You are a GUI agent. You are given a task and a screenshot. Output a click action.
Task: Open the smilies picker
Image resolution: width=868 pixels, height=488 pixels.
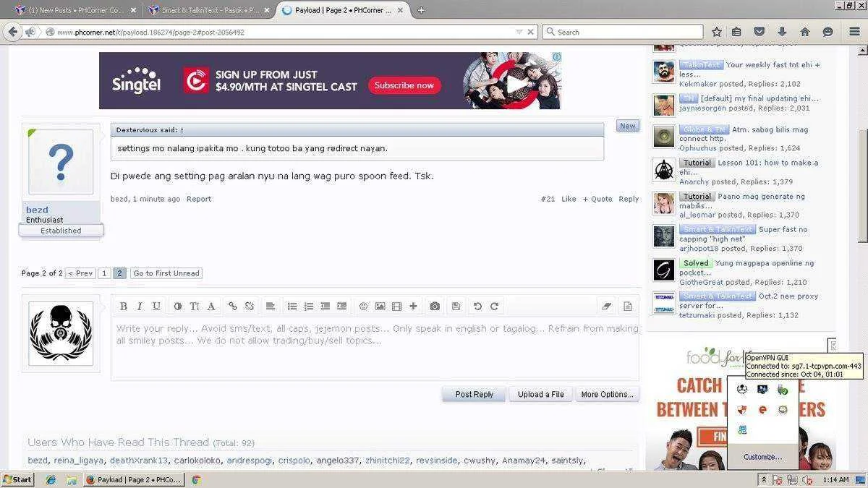coord(364,307)
